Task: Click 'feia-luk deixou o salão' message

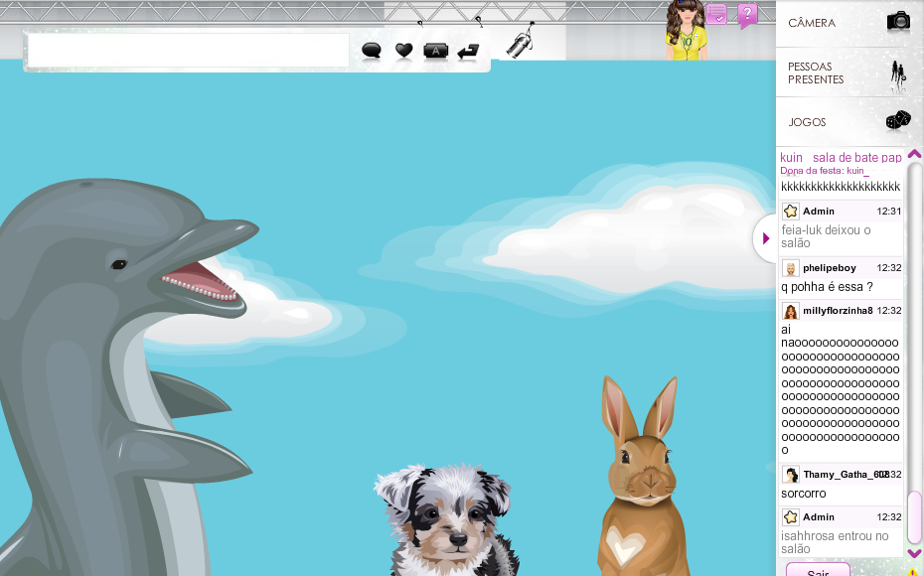Action: click(826, 236)
